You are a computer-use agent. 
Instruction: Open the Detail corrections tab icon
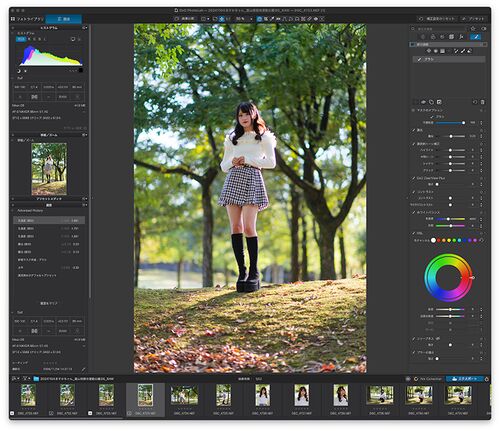click(x=442, y=37)
